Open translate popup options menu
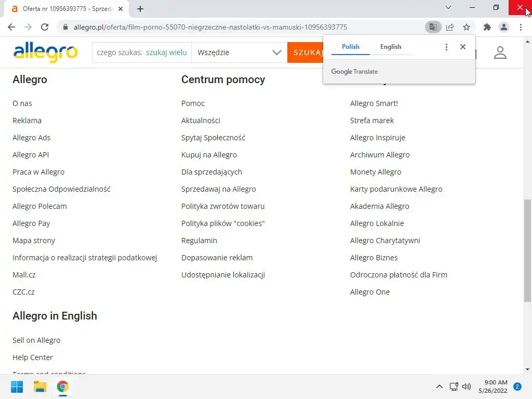 (x=446, y=47)
